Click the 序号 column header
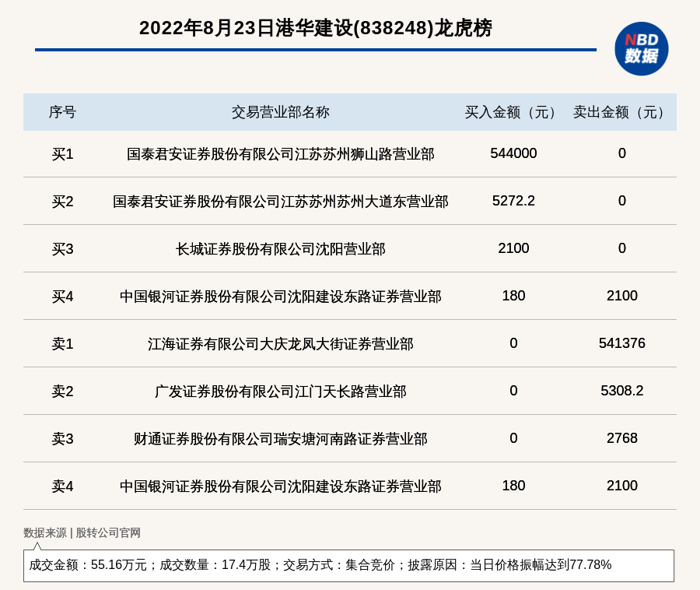Screen dimensions: 700x590 pos(62,112)
